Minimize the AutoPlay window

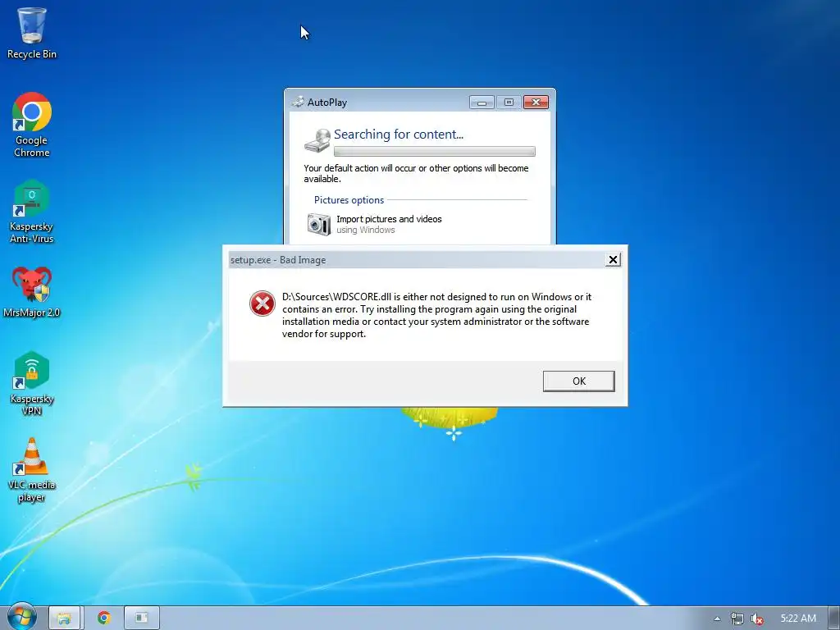pos(482,103)
